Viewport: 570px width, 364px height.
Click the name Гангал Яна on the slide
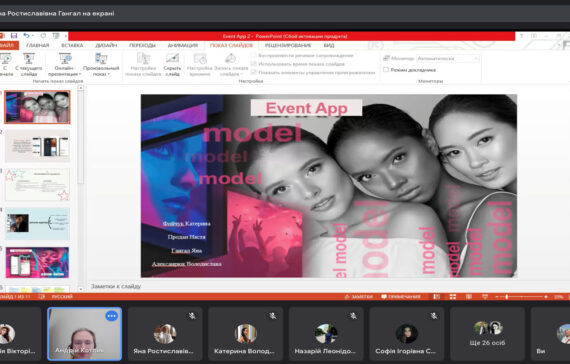[186, 251]
